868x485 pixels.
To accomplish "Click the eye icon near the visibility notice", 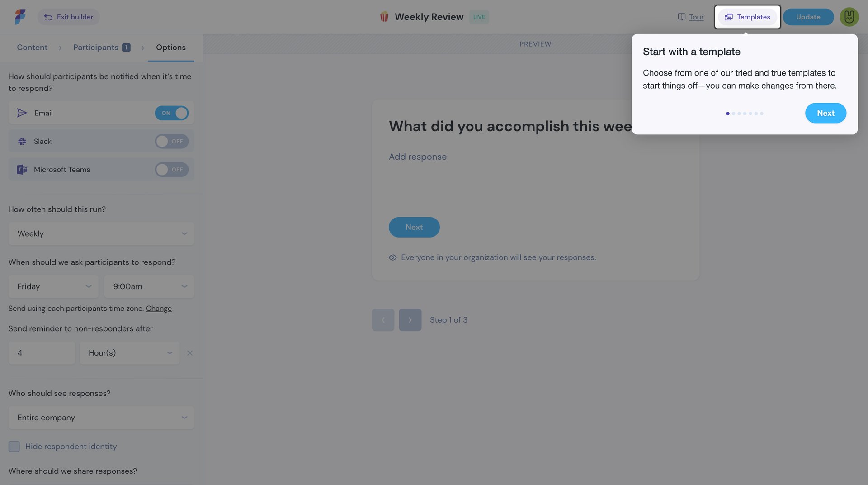I will (392, 257).
